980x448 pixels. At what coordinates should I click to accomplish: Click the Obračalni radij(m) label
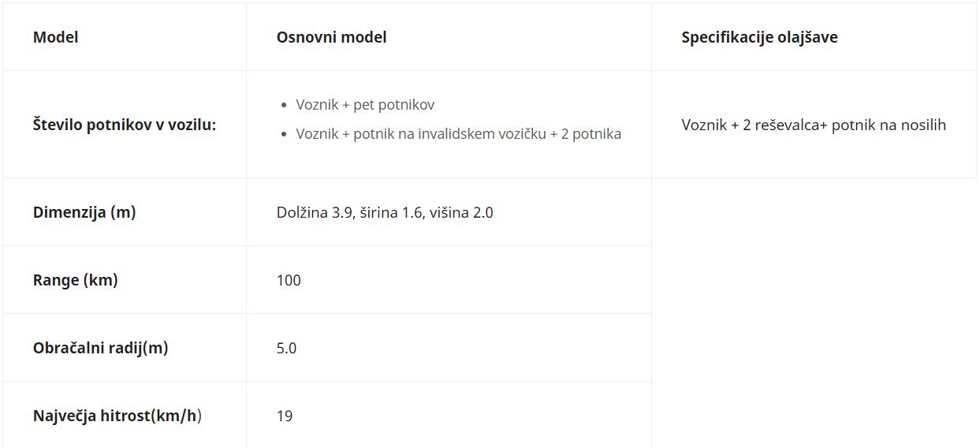tap(101, 348)
